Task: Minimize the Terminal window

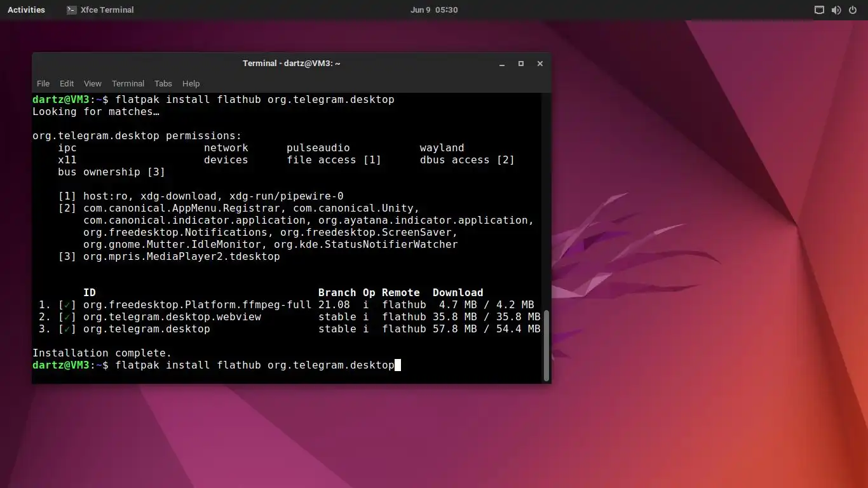Action: [x=502, y=64]
